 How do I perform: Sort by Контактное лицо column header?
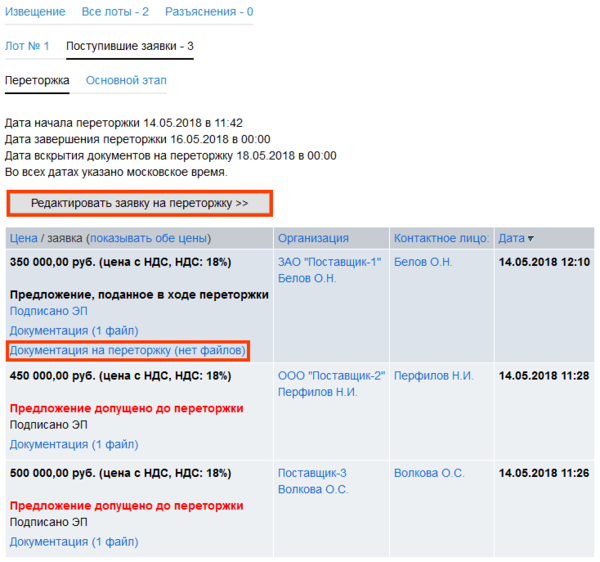click(x=441, y=238)
